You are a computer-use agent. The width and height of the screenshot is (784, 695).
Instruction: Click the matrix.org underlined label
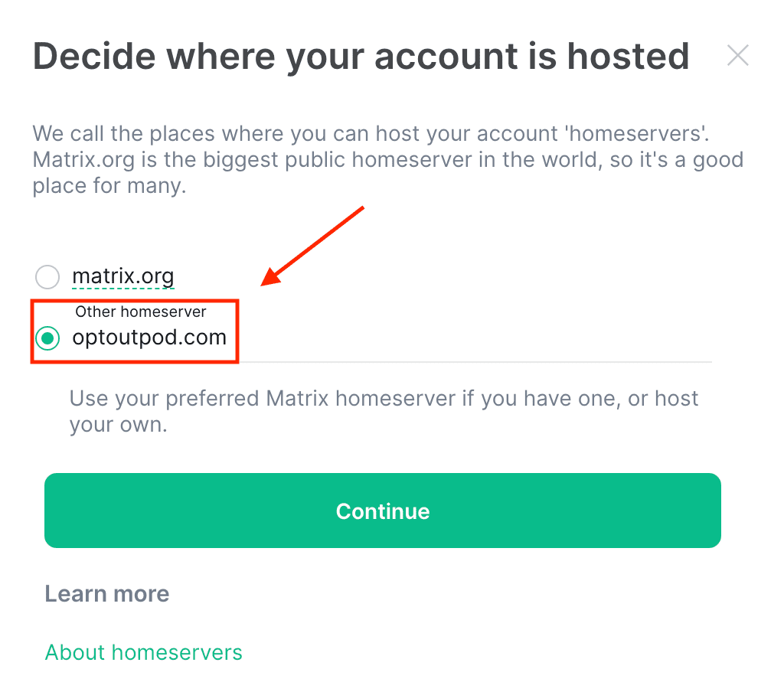click(123, 276)
